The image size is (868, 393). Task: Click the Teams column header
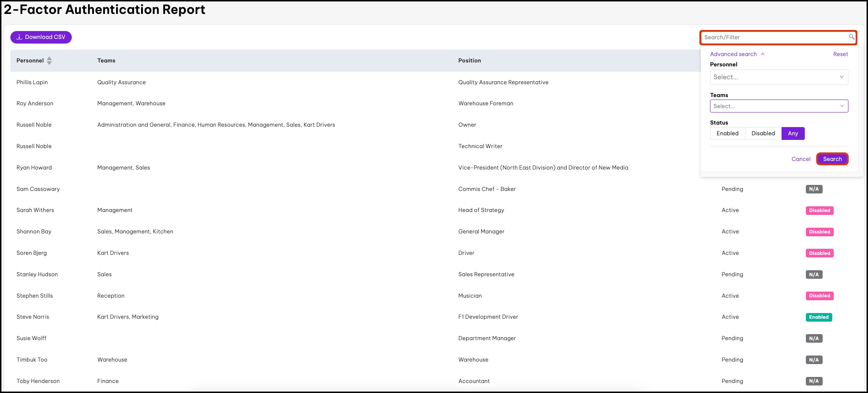[x=106, y=61]
